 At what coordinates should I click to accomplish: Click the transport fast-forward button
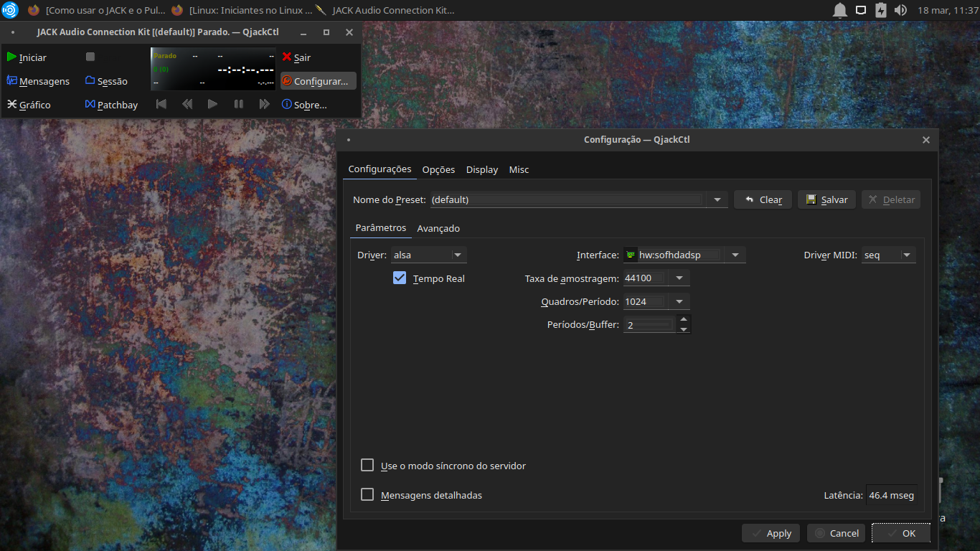tap(265, 104)
